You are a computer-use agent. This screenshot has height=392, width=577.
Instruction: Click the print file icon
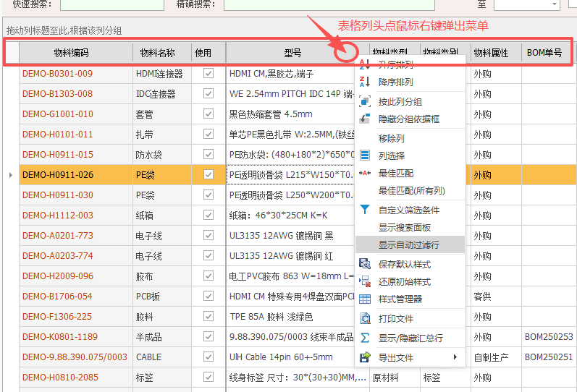pyautogui.click(x=365, y=318)
